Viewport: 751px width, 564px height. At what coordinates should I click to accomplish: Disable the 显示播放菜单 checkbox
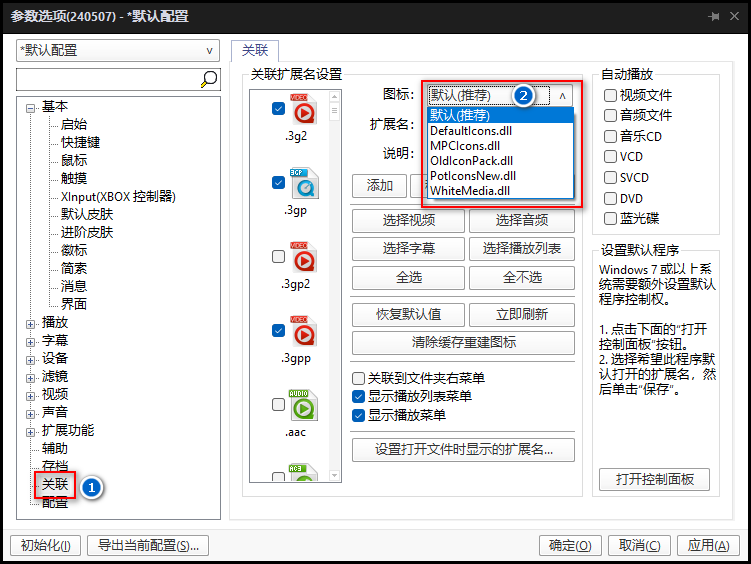pyautogui.click(x=359, y=414)
